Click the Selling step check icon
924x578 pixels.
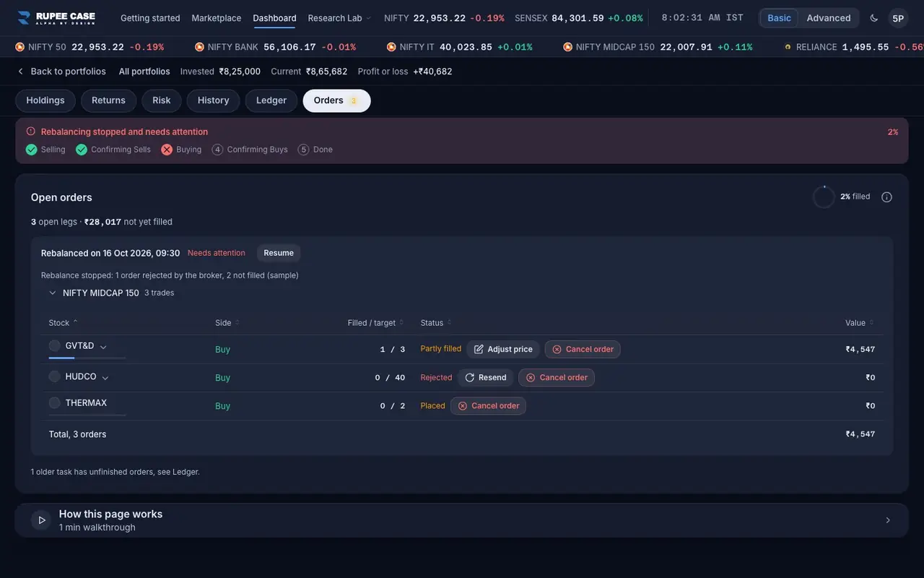click(x=31, y=150)
